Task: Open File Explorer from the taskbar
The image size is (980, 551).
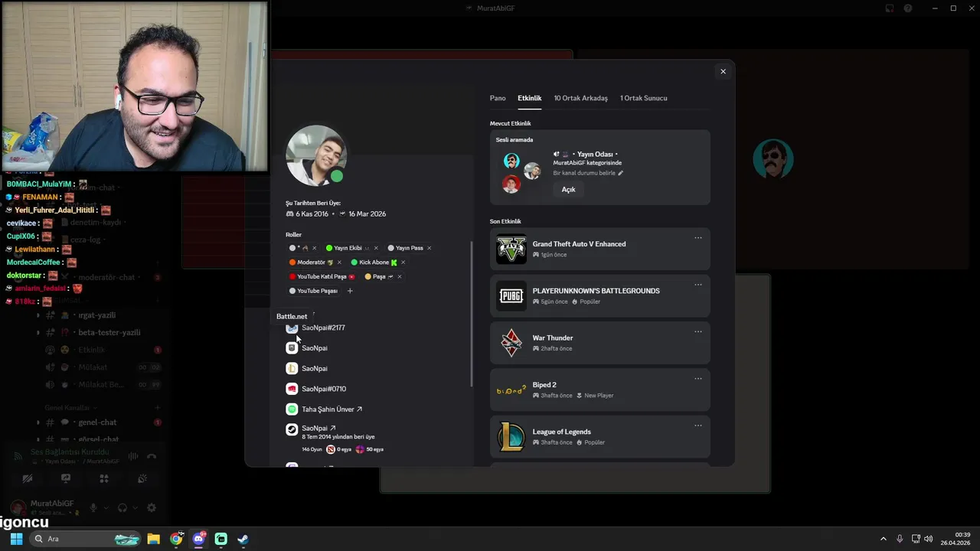Action: [x=153, y=539]
